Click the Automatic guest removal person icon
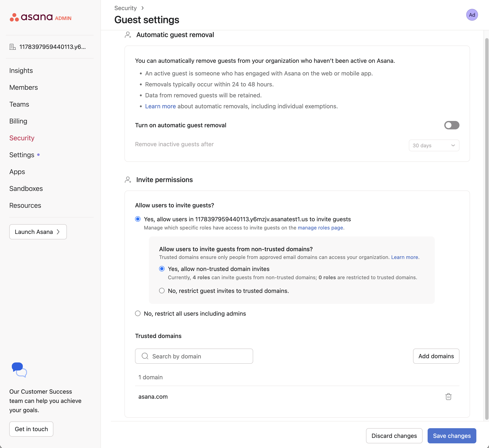The height and width of the screenshot is (448, 489). tap(128, 35)
